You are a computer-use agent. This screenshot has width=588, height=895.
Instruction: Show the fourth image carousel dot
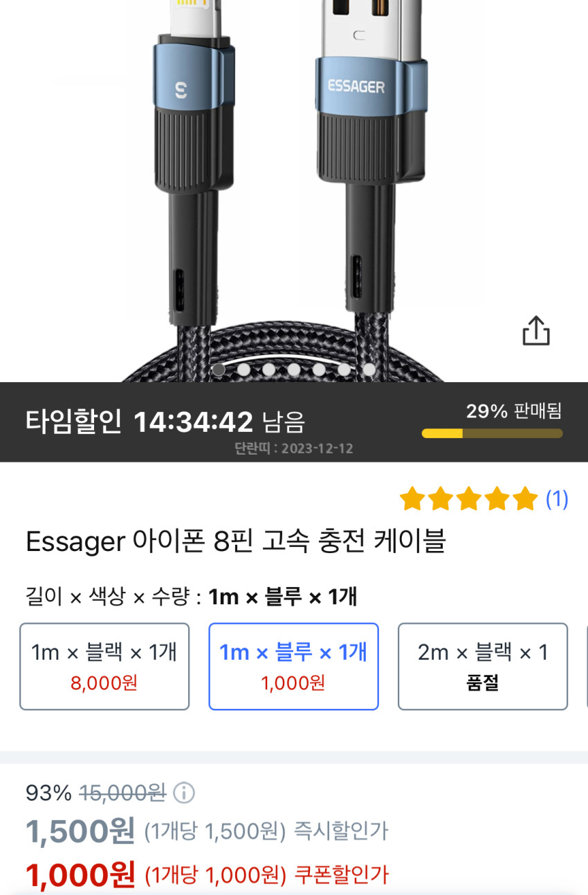(294, 370)
